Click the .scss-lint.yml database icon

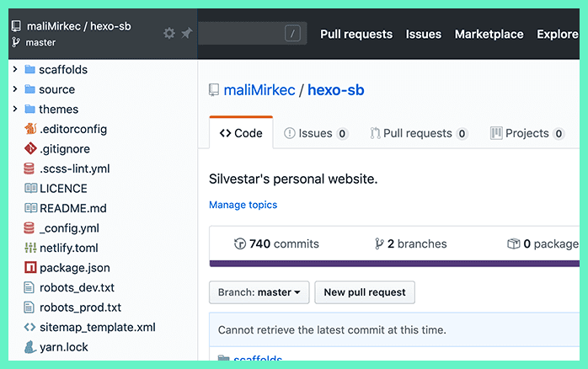click(29, 168)
